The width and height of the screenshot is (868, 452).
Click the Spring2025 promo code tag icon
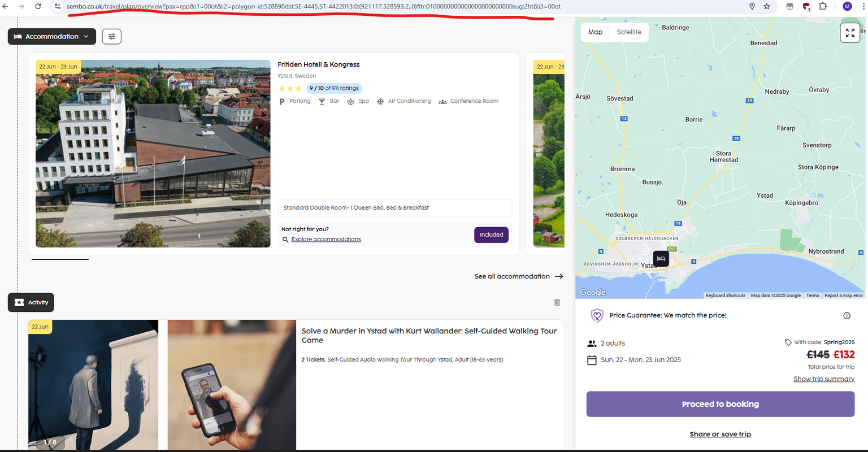(787, 342)
